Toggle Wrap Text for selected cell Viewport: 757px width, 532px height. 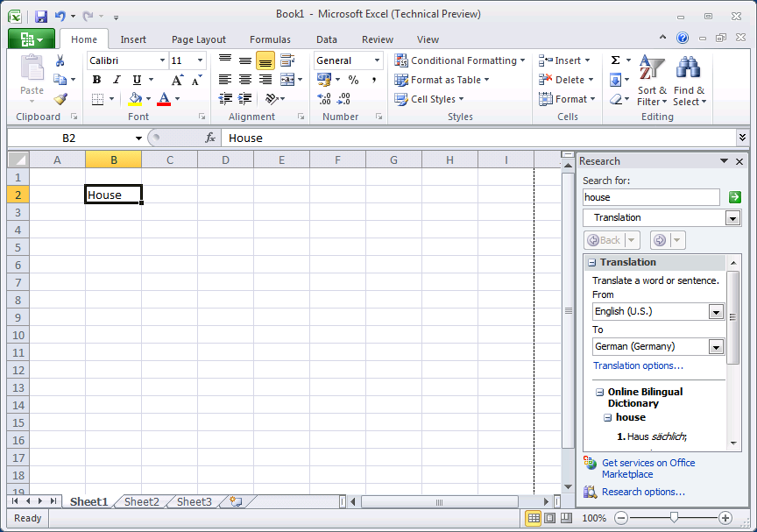(x=288, y=60)
